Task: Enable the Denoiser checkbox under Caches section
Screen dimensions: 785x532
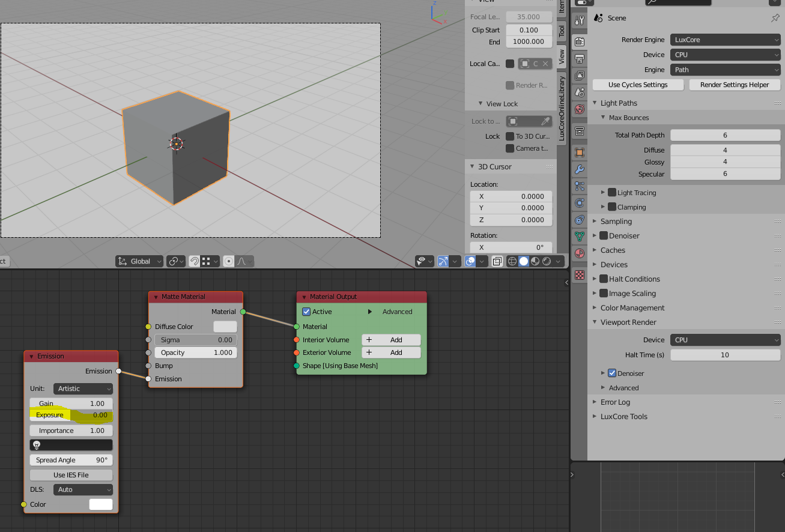Action: pos(604,236)
